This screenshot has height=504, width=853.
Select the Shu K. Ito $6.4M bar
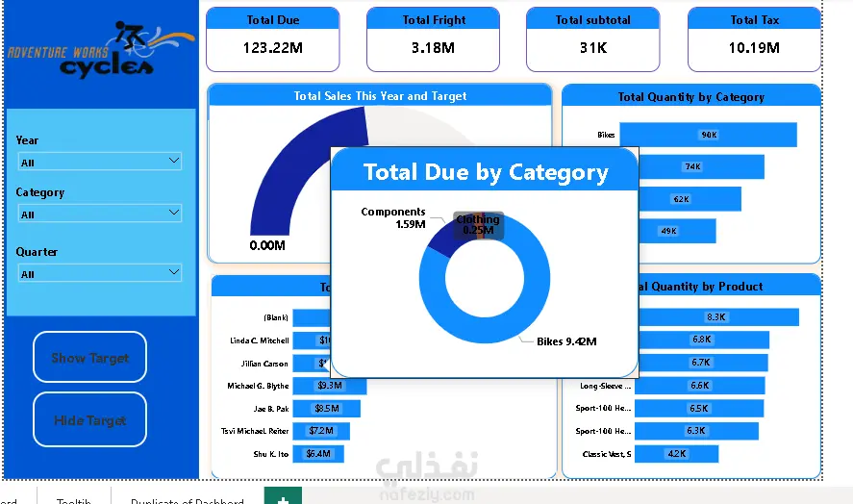[x=318, y=453]
